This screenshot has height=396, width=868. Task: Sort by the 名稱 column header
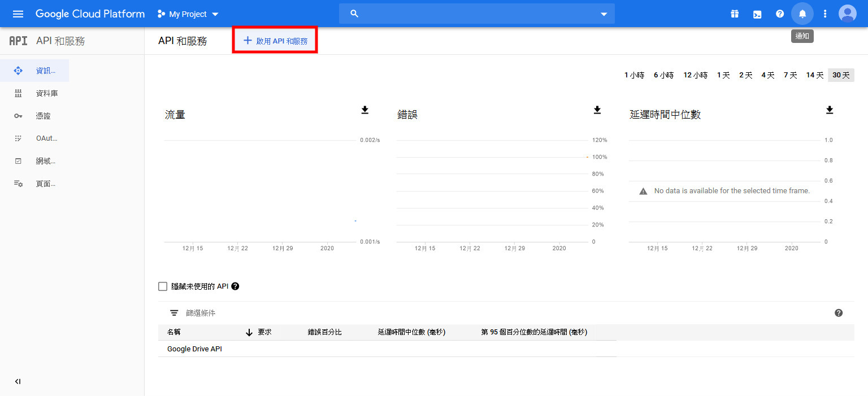173,332
